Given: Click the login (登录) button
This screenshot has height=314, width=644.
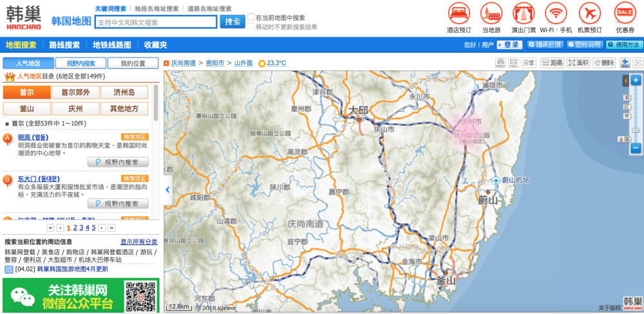Looking at the screenshot, I should [x=509, y=45].
